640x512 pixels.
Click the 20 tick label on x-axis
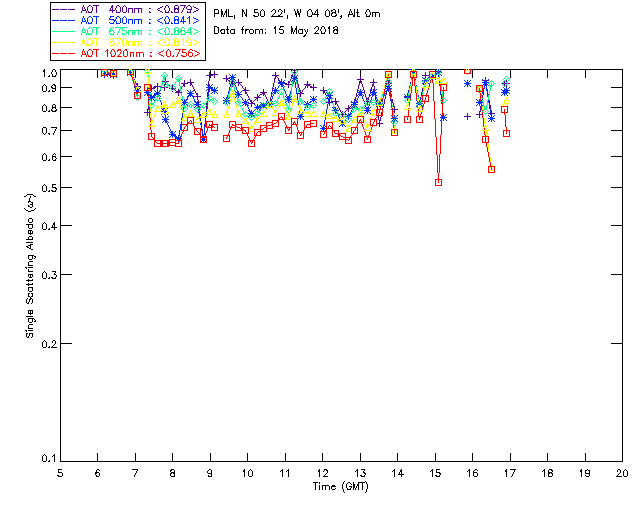[622, 473]
